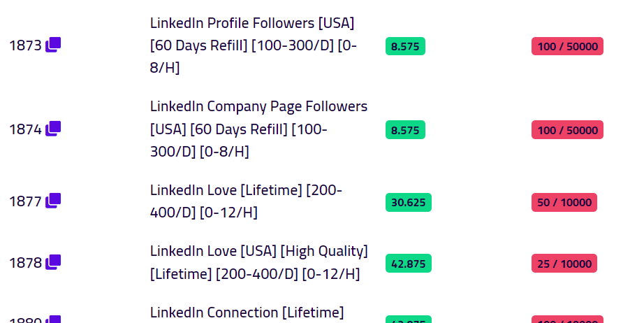Click the 50 / 10000 min-max badge
The image size is (644, 323).
(564, 203)
